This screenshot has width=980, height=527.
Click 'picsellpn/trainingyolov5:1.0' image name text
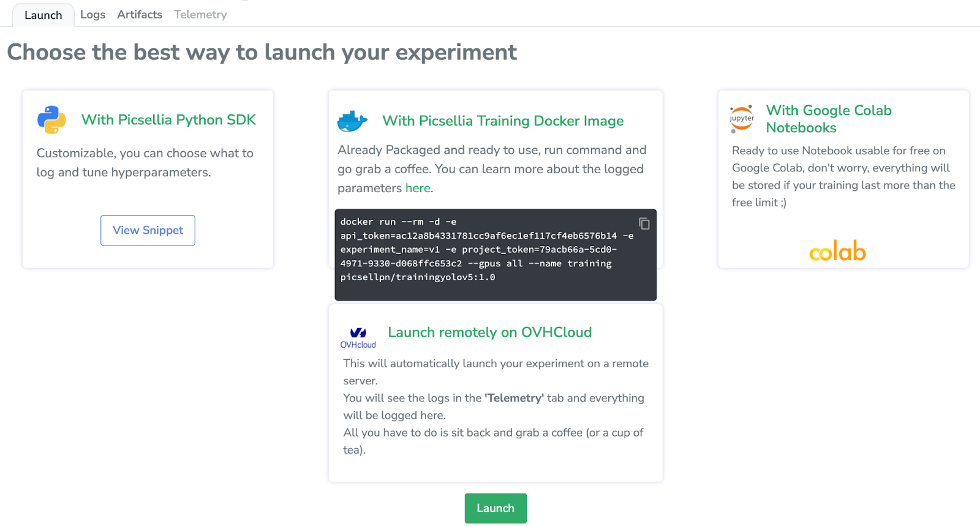pos(418,277)
